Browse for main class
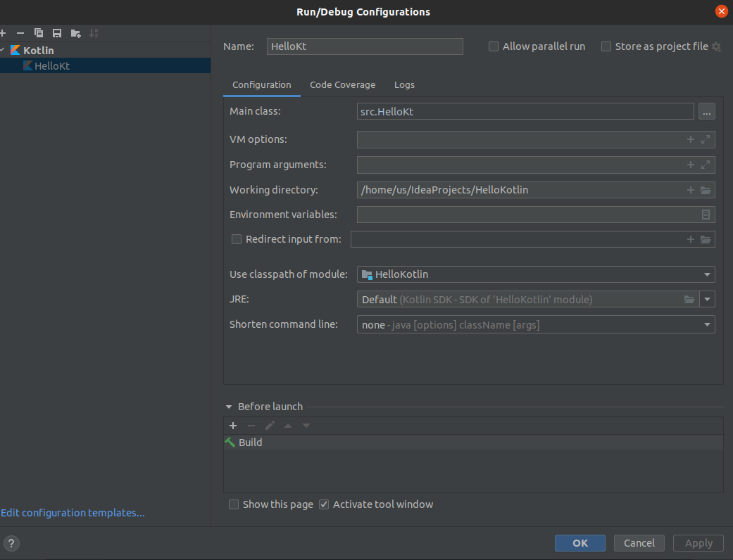The width and height of the screenshot is (733, 560). (706, 112)
